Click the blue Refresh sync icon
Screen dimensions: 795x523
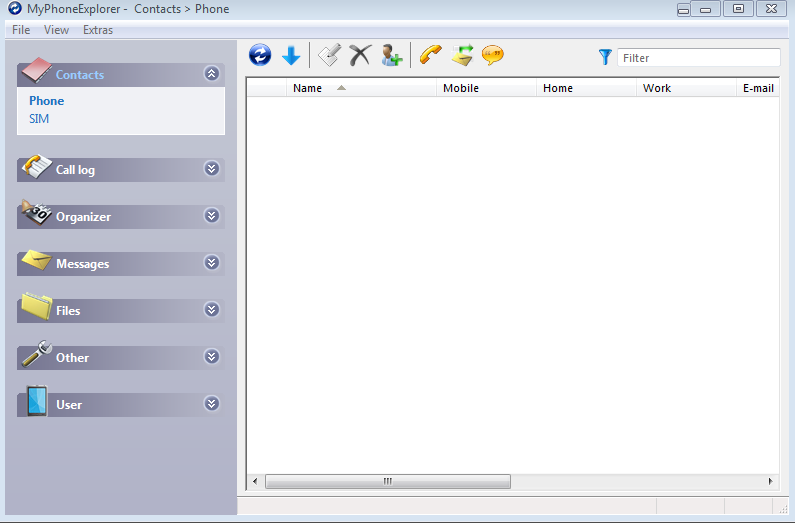pyautogui.click(x=260, y=55)
